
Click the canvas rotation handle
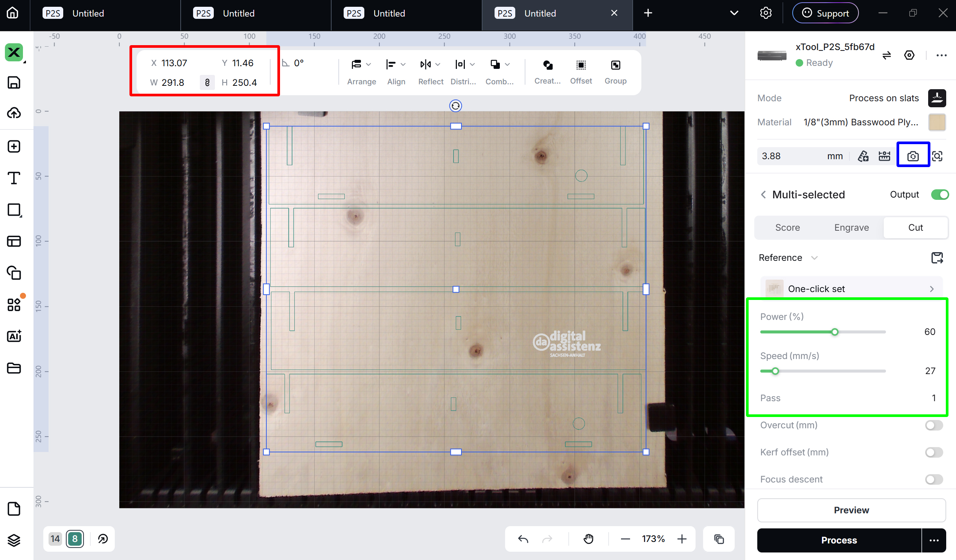click(x=456, y=106)
